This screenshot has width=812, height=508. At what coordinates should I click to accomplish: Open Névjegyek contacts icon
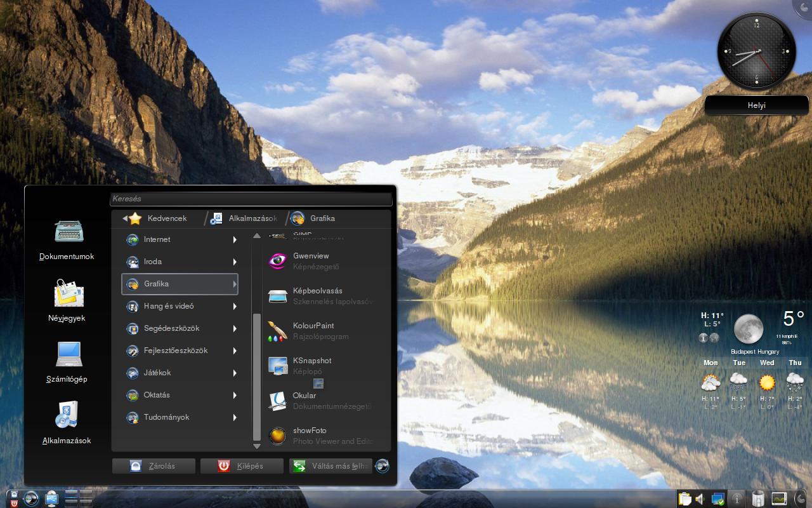(x=68, y=293)
